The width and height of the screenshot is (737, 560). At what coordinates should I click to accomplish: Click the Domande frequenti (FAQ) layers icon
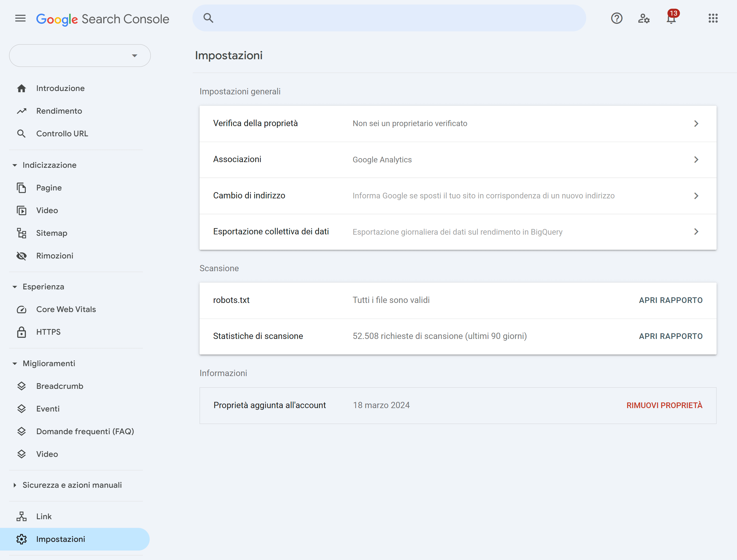point(22,431)
